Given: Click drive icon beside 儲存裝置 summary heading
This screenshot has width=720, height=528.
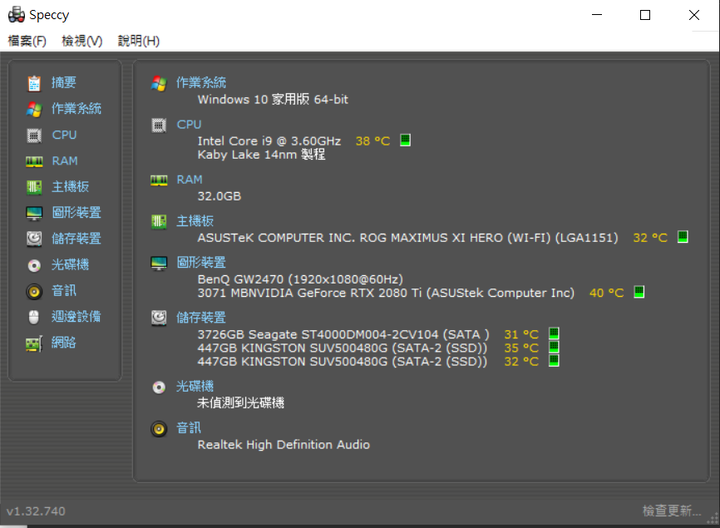Looking at the screenshot, I should tap(159, 318).
